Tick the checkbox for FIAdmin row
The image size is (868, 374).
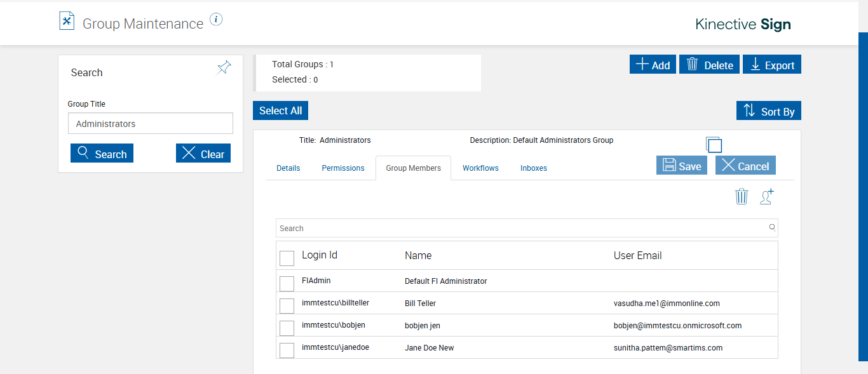pyautogui.click(x=287, y=284)
